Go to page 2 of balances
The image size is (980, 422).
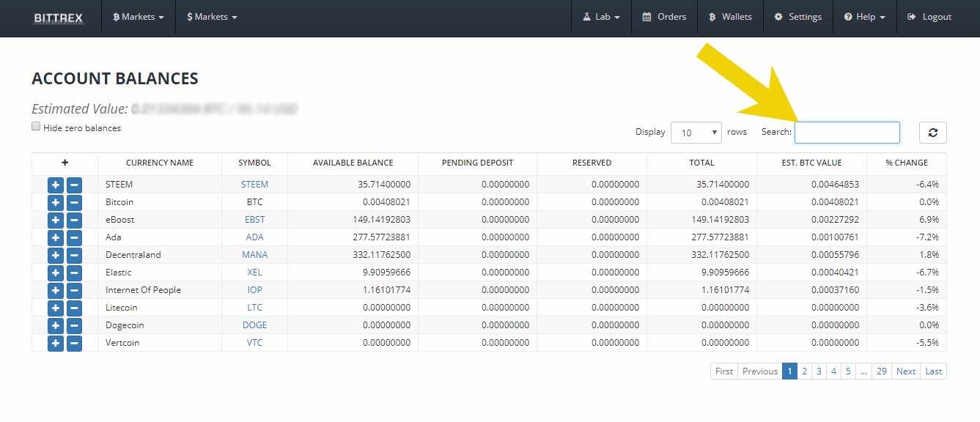coord(804,371)
